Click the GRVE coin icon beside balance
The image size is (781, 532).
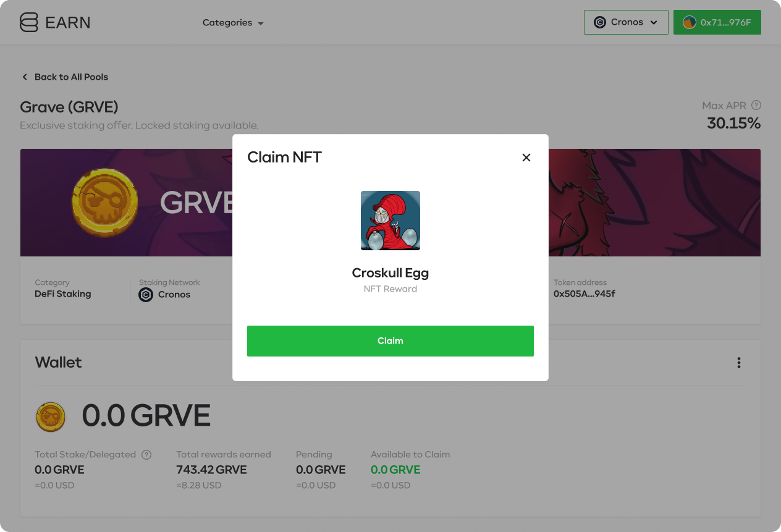[51, 416]
